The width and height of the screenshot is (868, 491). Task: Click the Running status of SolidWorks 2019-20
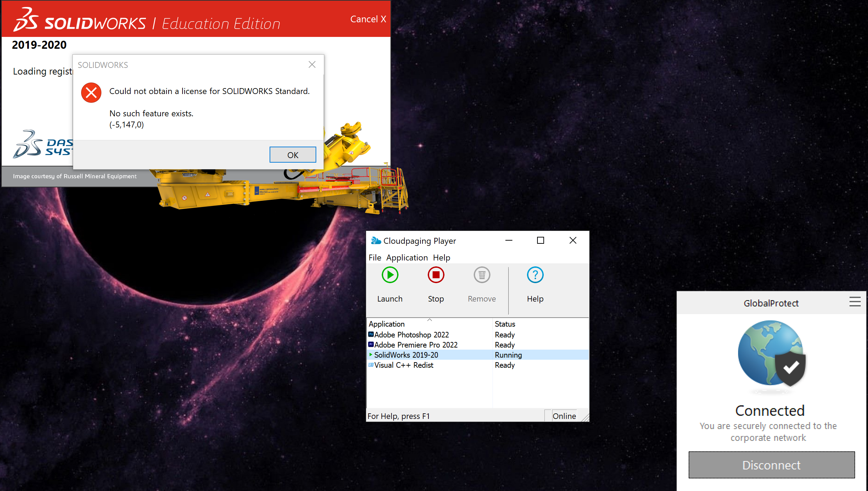click(x=508, y=355)
